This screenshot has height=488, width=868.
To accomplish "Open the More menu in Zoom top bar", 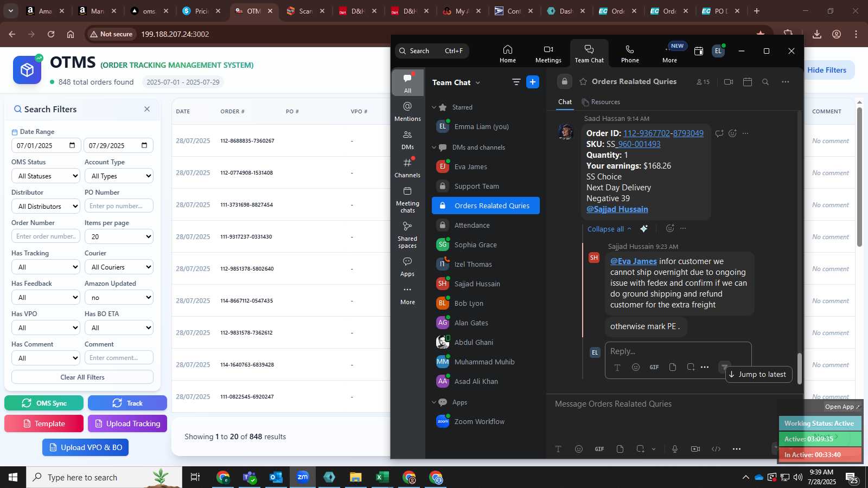I will (669, 54).
